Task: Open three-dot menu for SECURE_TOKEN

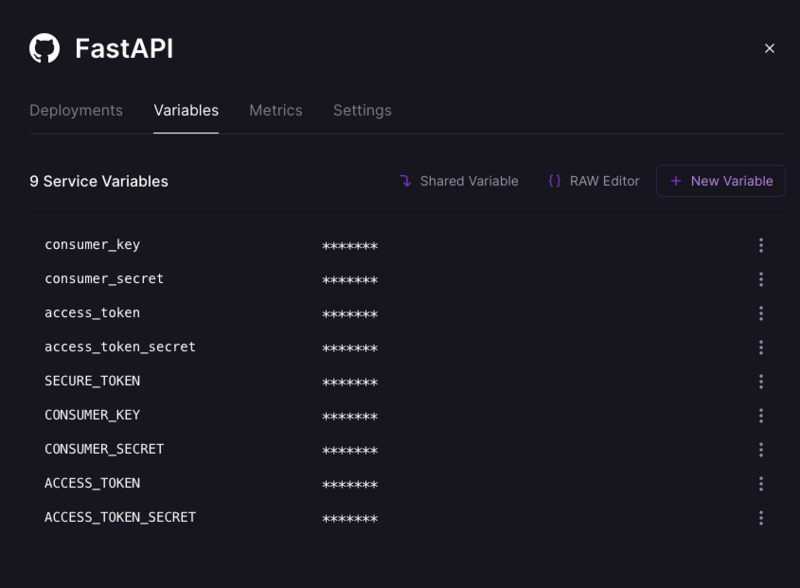Action: 761,382
